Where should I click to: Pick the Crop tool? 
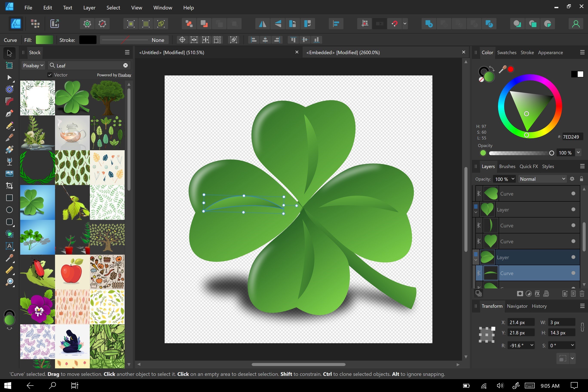[x=9, y=186]
